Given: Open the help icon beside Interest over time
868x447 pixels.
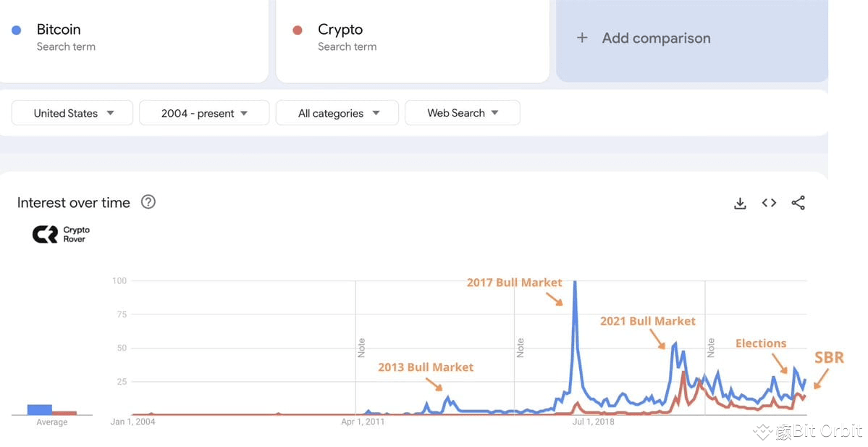Looking at the screenshot, I should 148,201.
